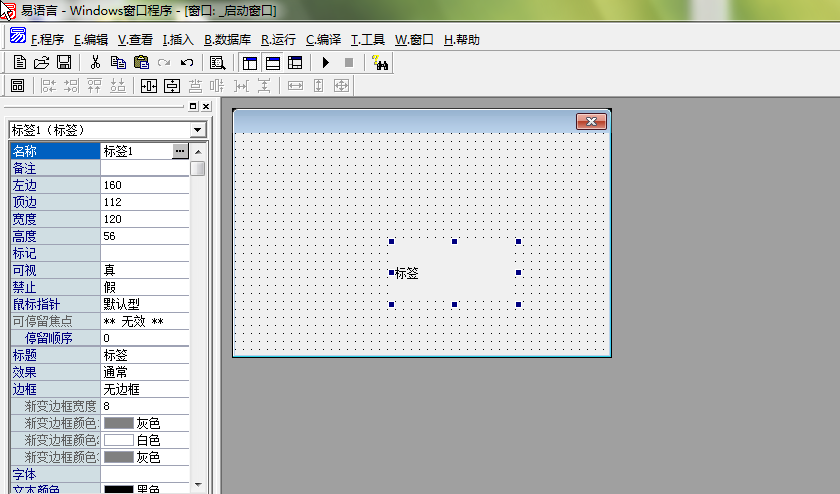Click the 可视 property value 真
Screen dimensions: 840x494
tap(145, 270)
